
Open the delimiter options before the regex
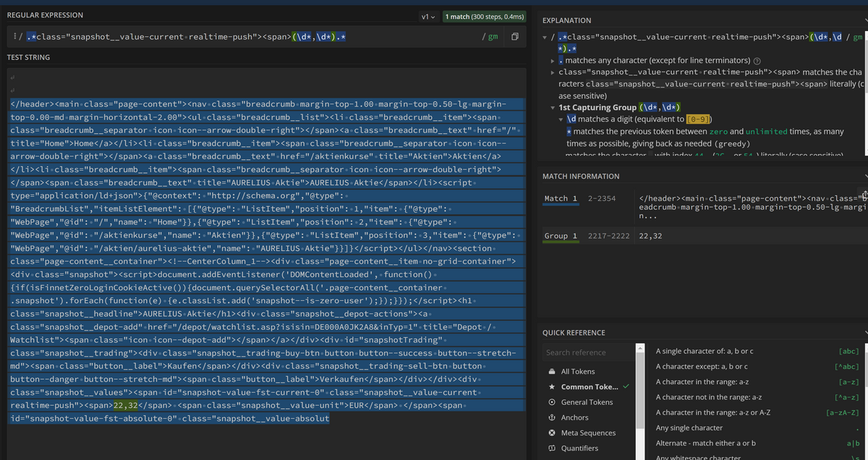(17, 37)
